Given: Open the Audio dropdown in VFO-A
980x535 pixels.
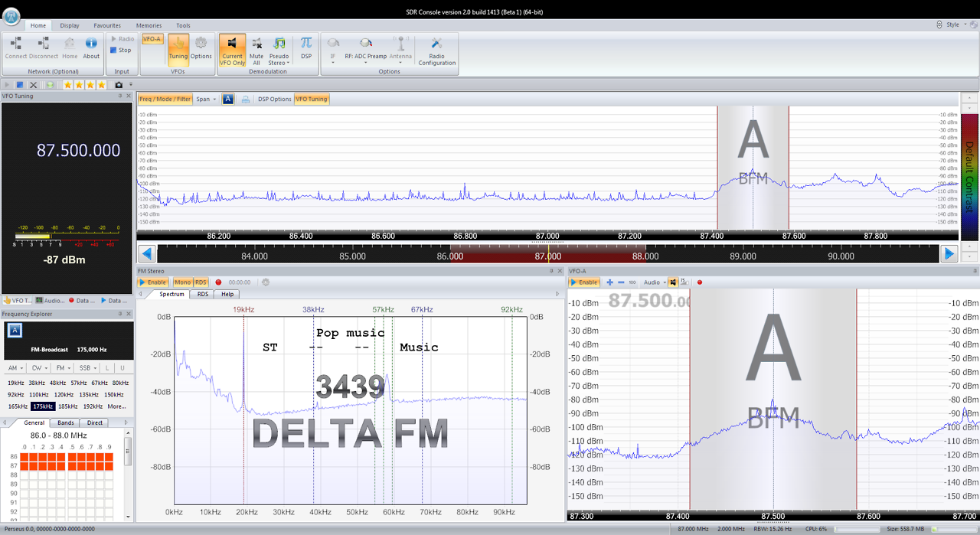Looking at the screenshot, I should (655, 282).
